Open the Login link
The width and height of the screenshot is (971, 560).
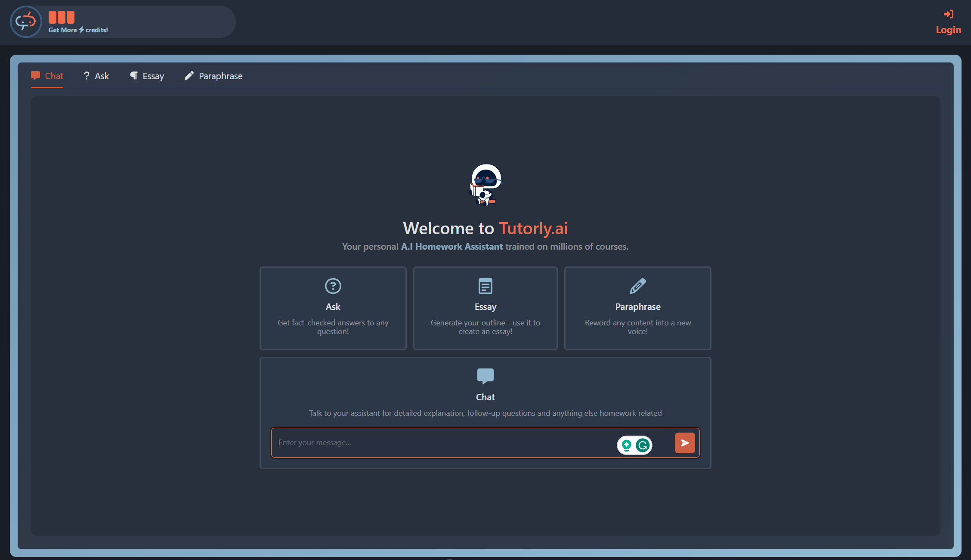click(x=948, y=30)
